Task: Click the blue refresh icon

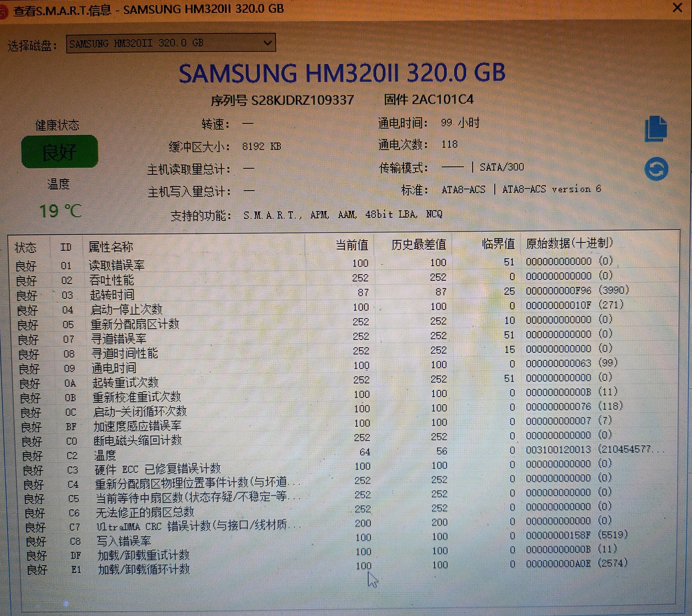Action: coord(656,169)
